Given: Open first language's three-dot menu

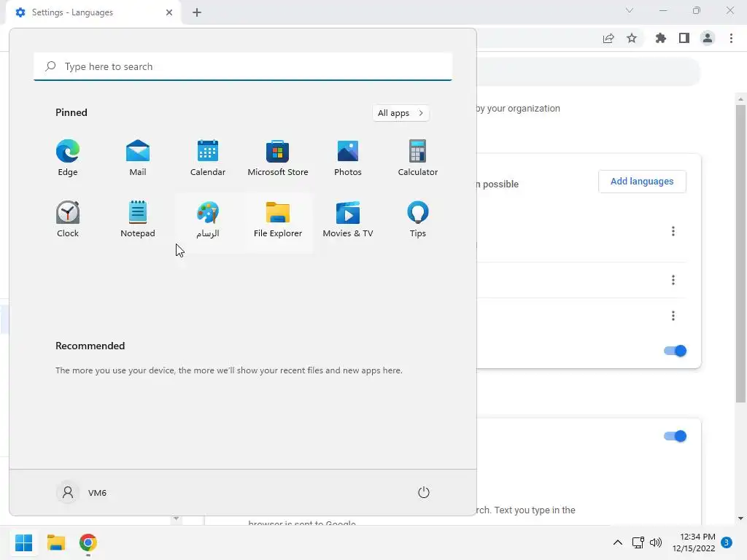Looking at the screenshot, I should tap(673, 231).
